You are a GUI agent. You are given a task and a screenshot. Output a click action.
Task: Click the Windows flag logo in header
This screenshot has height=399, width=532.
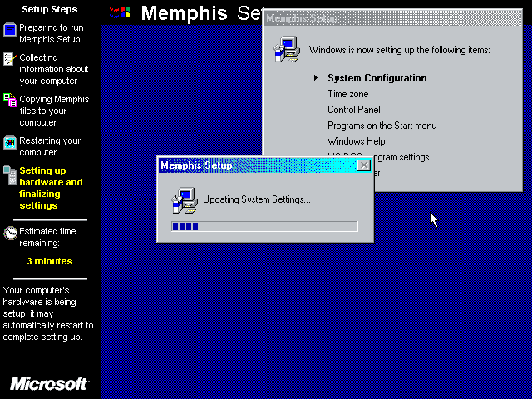click(120, 13)
